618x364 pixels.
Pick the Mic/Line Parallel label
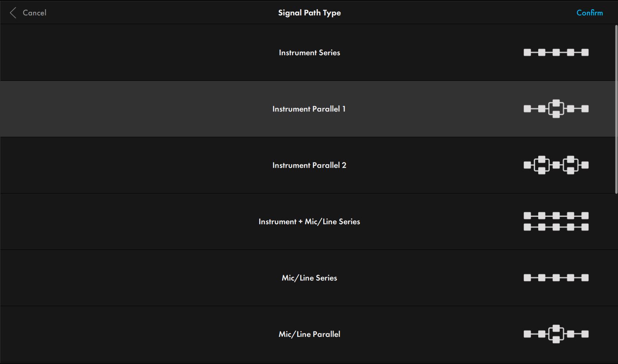(309, 334)
